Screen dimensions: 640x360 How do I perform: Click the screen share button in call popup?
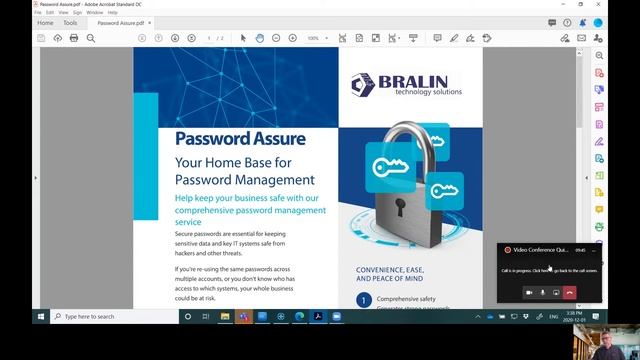(x=556, y=293)
